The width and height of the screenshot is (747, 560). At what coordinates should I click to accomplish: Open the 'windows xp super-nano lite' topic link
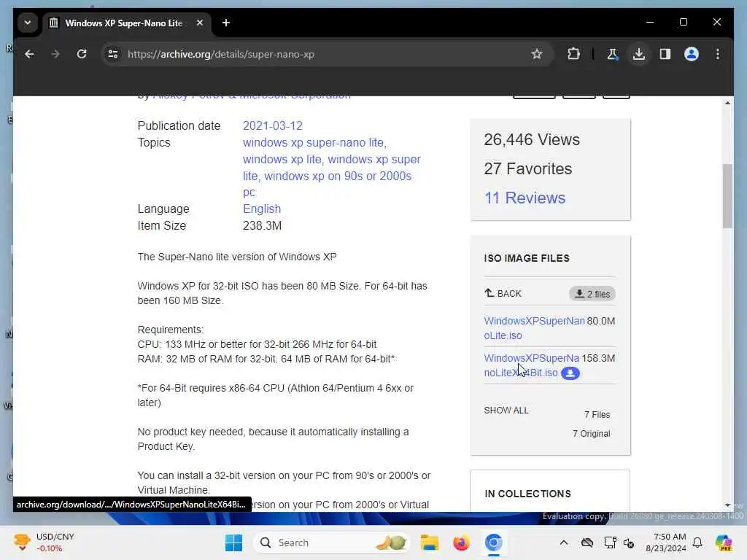click(314, 142)
